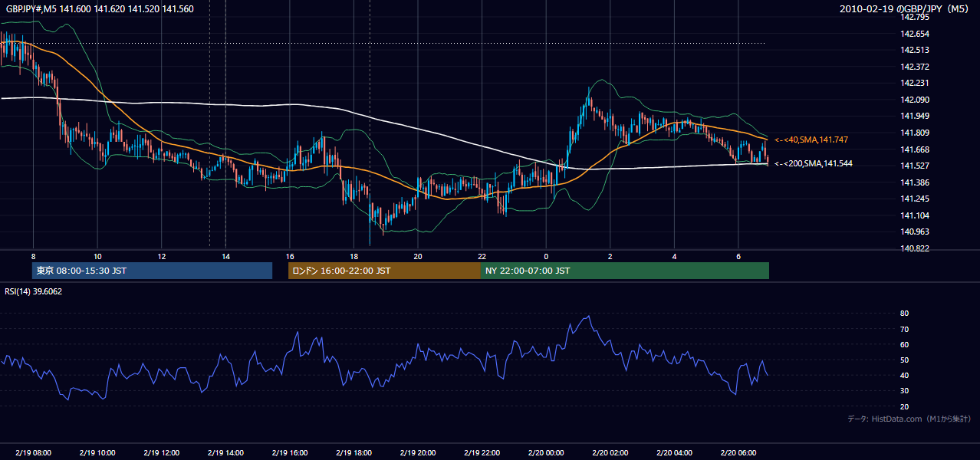Click hour label 8 under price chart
980x460 pixels.
coord(33,256)
